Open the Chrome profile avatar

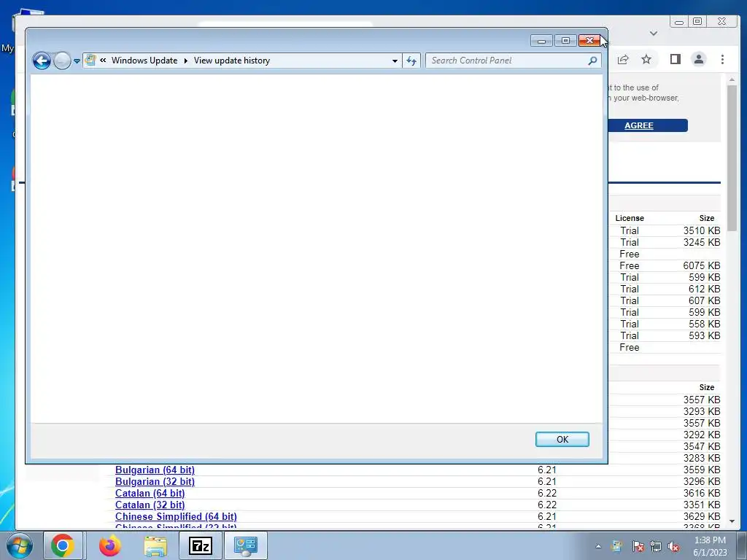pyautogui.click(x=699, y=59)
